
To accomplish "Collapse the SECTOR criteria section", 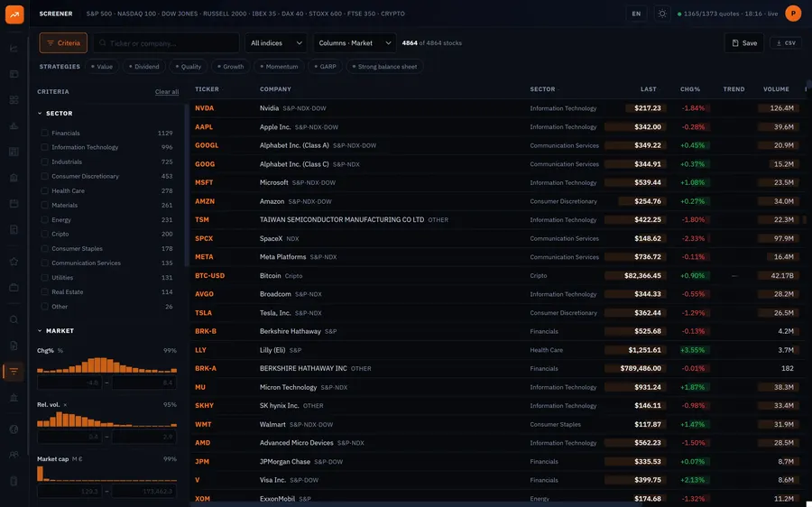I will click(x=55, y=114).
